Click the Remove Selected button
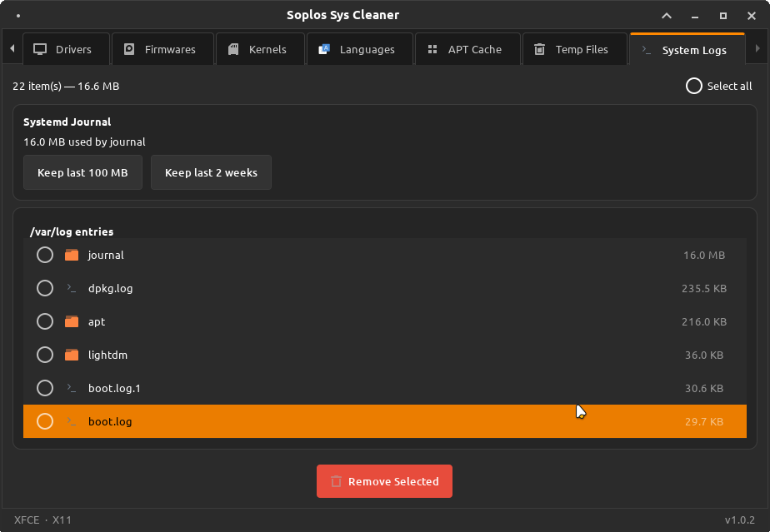This screenshot has height=532, width=770. 384,481
